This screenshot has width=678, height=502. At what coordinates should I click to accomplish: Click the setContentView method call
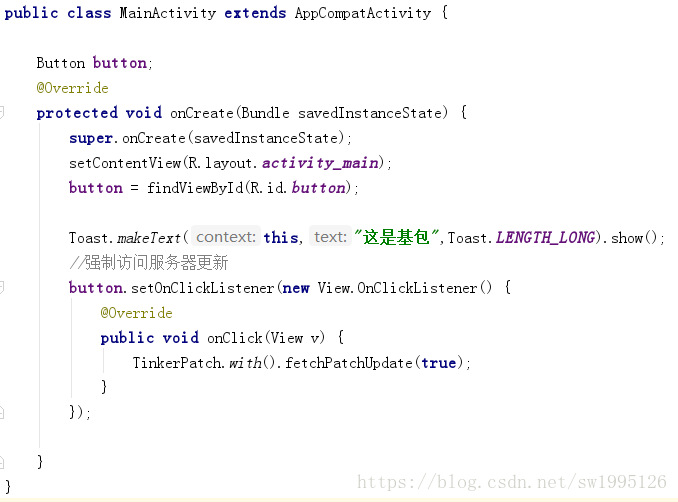coord(125,163)
